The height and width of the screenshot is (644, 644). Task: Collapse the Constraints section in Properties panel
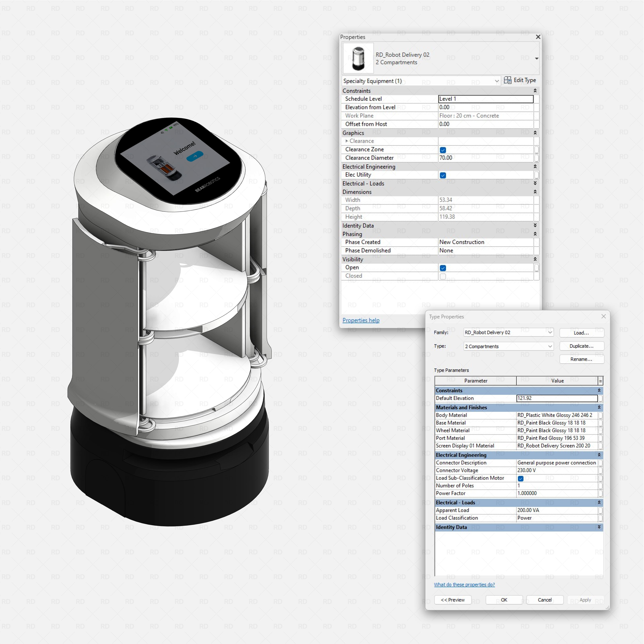pos(535,91)
